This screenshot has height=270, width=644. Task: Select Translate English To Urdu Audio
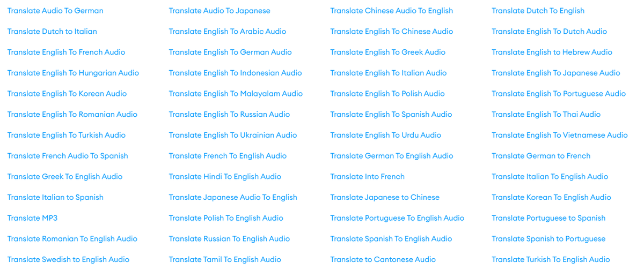coord(386,136)
